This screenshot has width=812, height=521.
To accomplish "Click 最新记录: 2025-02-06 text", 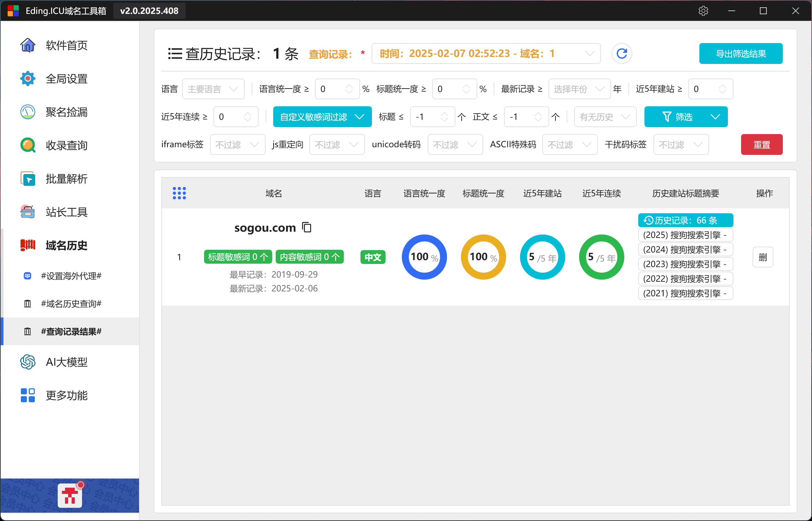I will click(274, 288).
